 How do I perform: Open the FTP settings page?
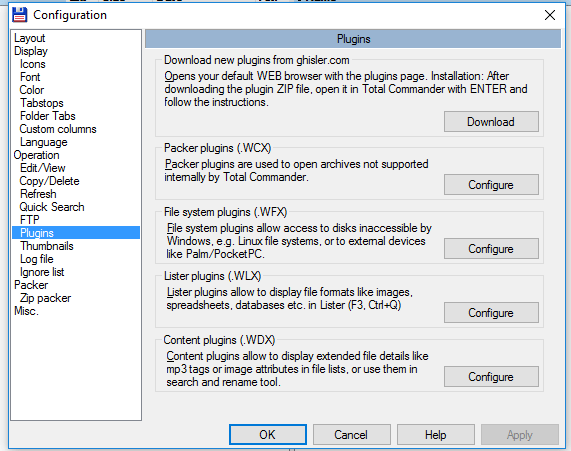point(29,220)
